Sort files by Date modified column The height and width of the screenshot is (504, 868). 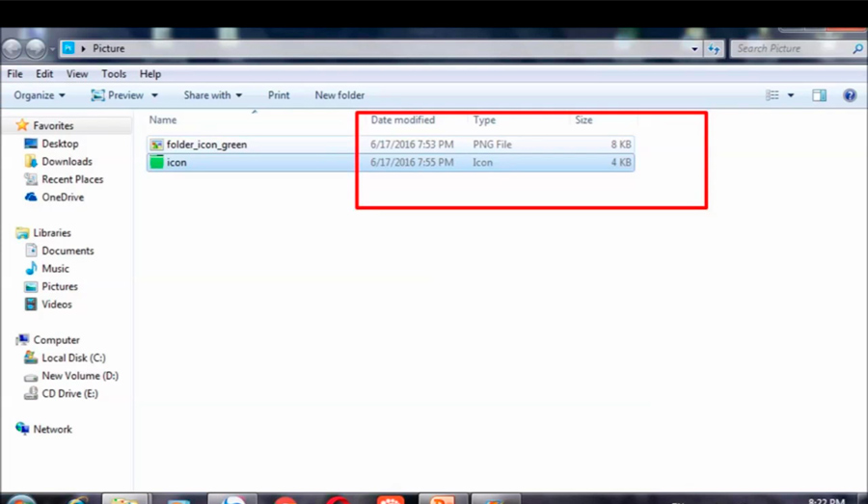pyautogui.click(x=403, y=120)
